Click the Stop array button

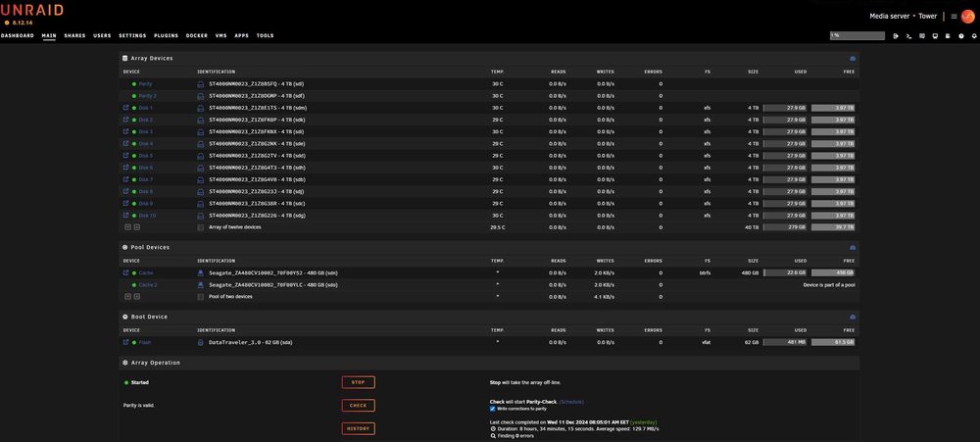pos(358,382)
